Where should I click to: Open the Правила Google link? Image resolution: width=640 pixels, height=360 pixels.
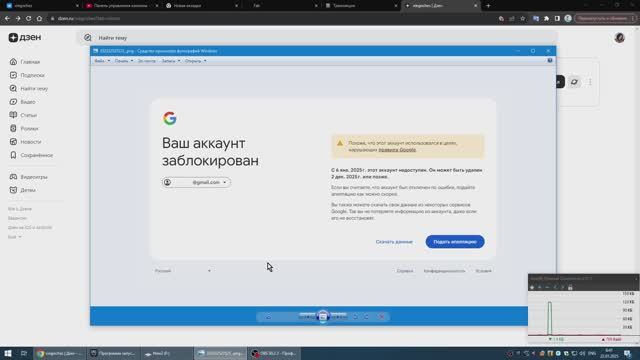click(397, 150)
